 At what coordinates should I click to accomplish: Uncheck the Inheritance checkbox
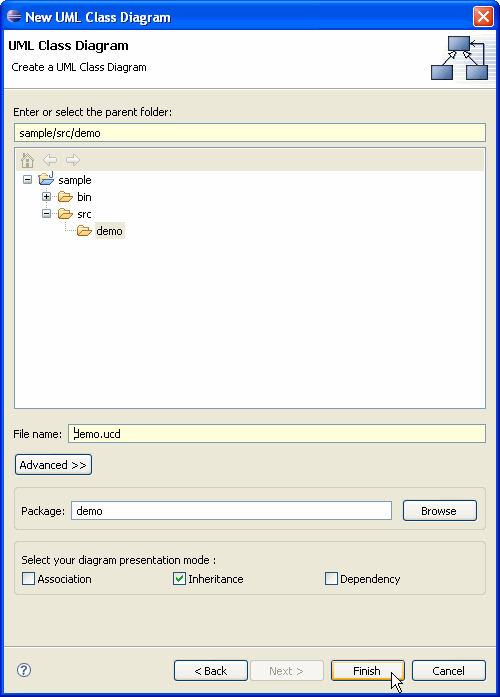click(x=179, y=578)
